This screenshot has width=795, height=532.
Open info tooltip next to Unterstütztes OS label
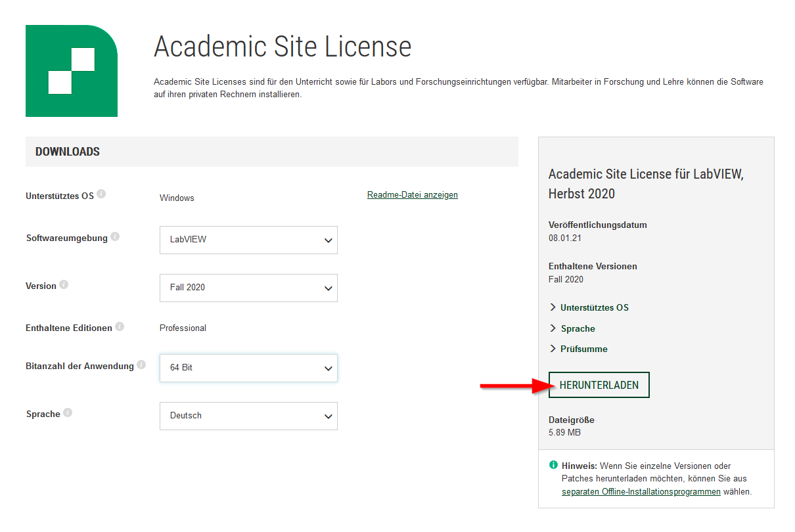coord(102,194)
